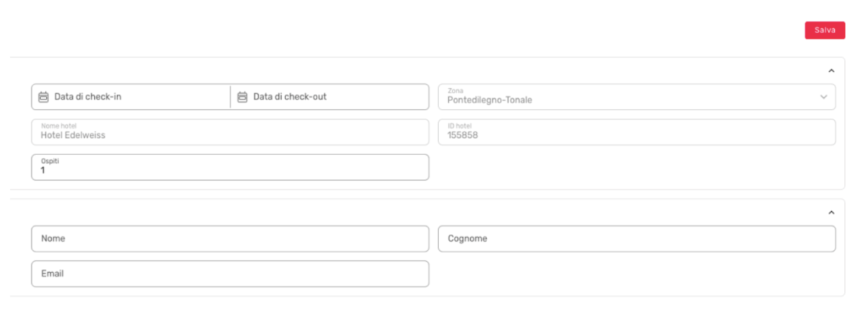Click the Hotel Edelweiss text value

click(73, 135)
